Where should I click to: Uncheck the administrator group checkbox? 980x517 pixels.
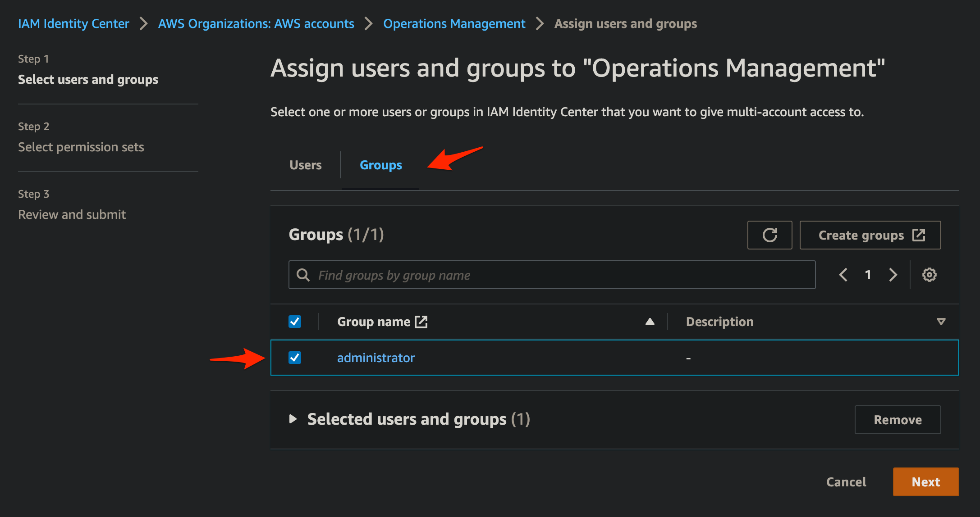295,358
